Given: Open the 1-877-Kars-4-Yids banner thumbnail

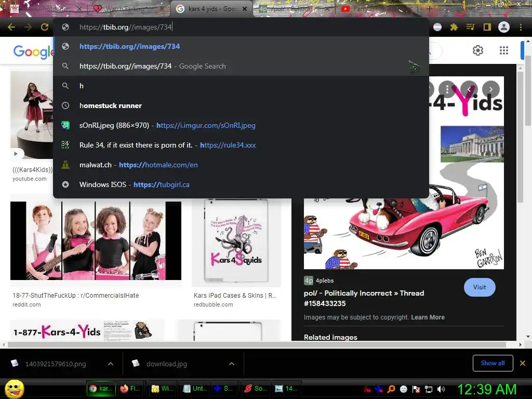Looking at the screenshot, I should 87,330.
